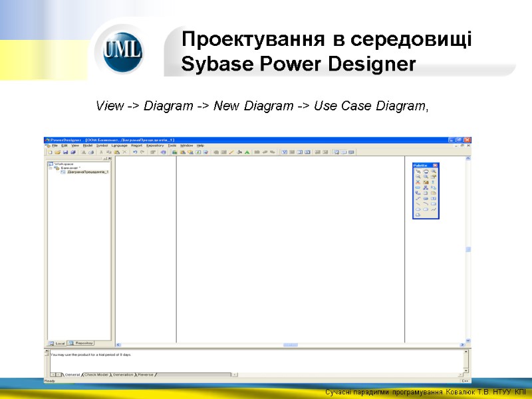Switch to the Repository tab

82,342
